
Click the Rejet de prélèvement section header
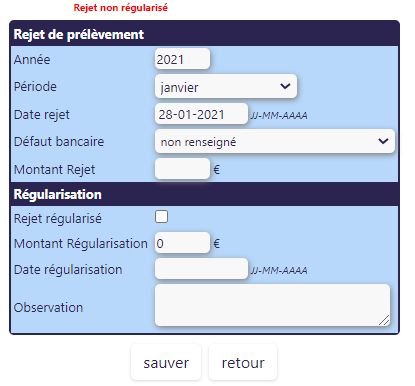coord(204,34)
